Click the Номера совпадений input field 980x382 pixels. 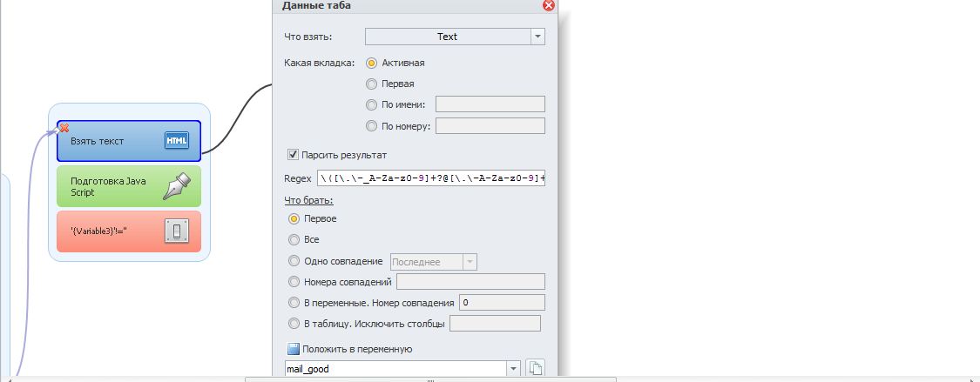click(470, 282)
